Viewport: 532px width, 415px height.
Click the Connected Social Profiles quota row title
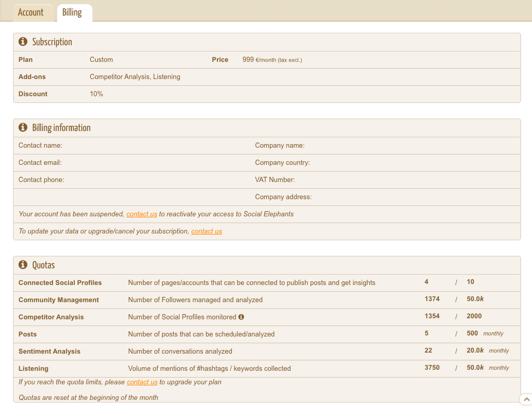pos(60,283)
